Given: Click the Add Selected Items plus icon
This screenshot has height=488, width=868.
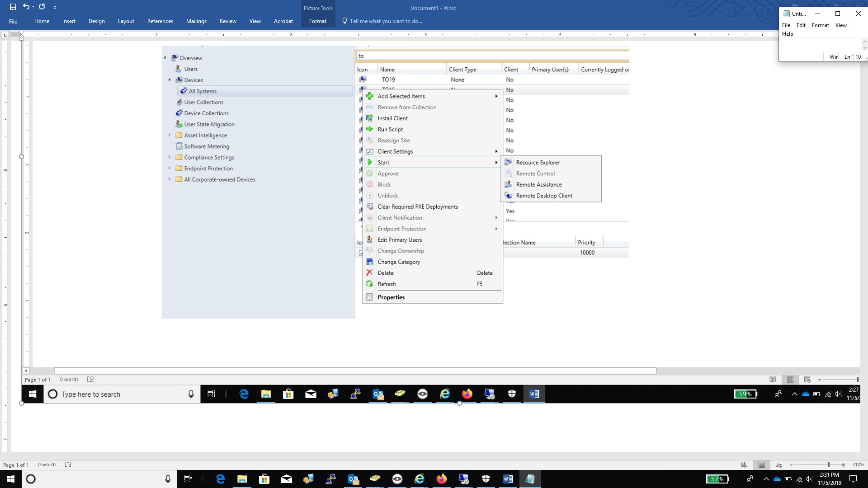Looking at the screenshot, I should point(369,96).
